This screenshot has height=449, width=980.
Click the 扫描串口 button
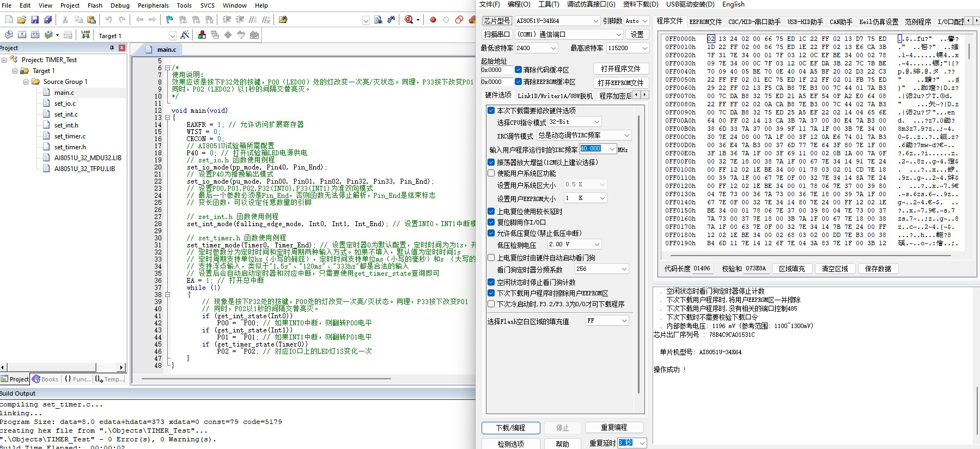point(496,34)
